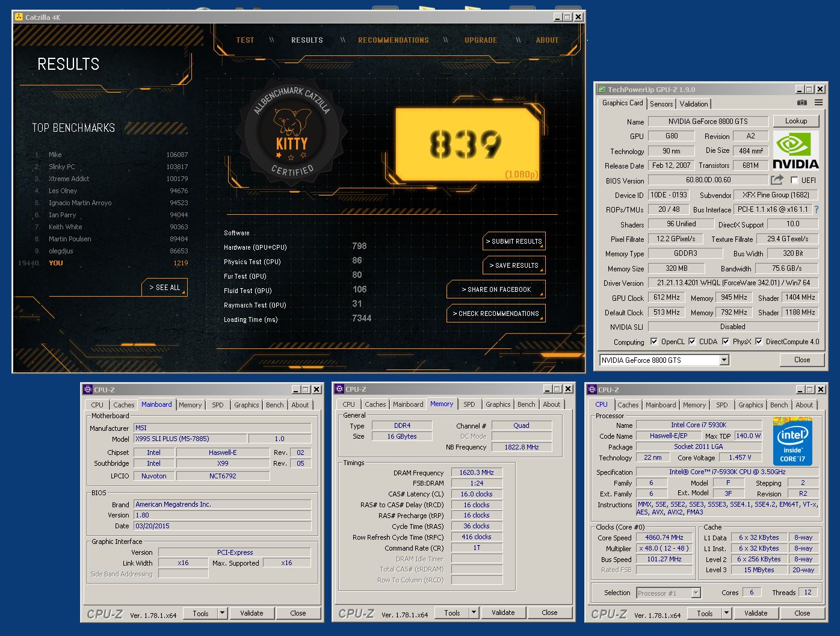
Task: Toggle the OpenCL checkbox
Action: (653, 341)
